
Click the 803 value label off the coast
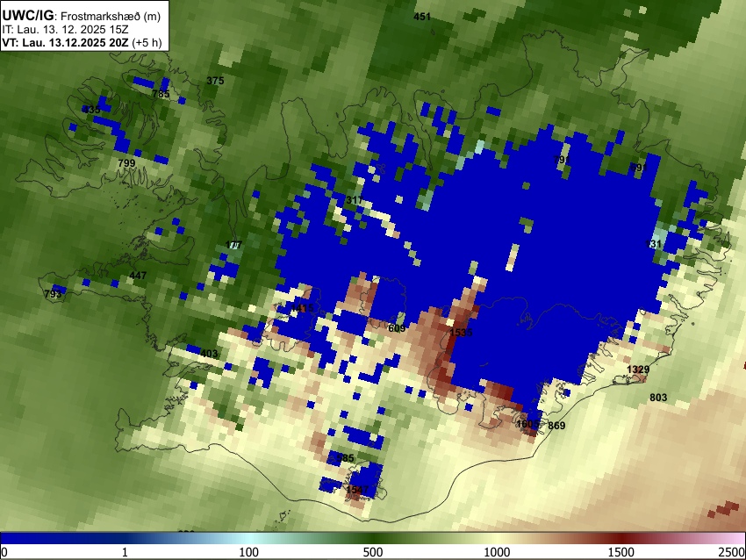pyautogui.click(x=658, y=398)
